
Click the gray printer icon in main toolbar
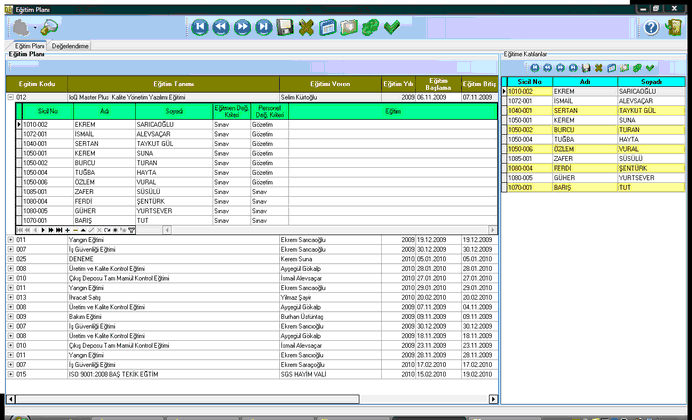21,28
